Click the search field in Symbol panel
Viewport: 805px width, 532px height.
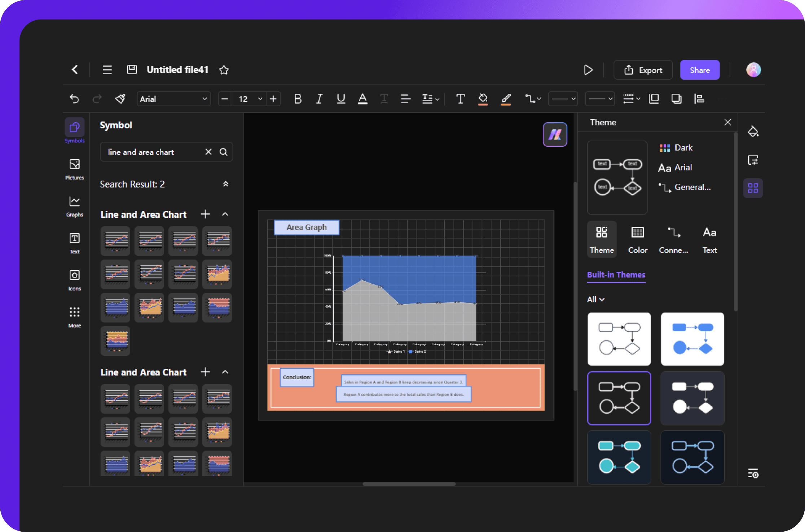166,152
